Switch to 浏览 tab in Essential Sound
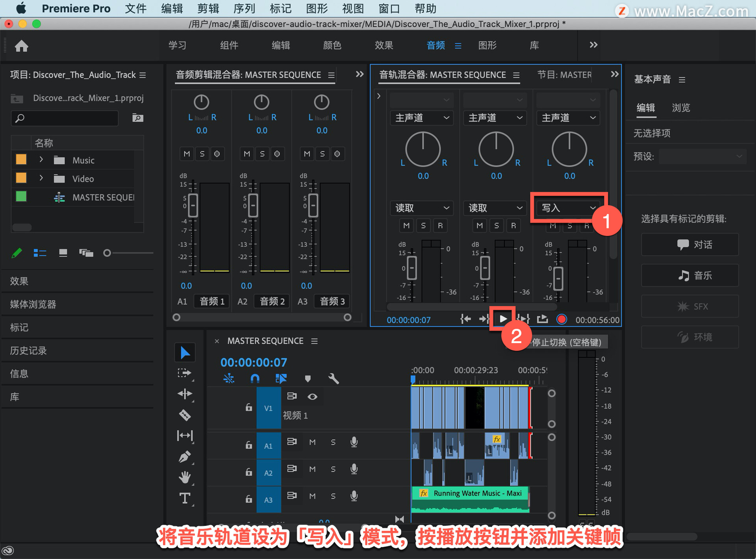The image size is (756, 559). tap(681, 108)
